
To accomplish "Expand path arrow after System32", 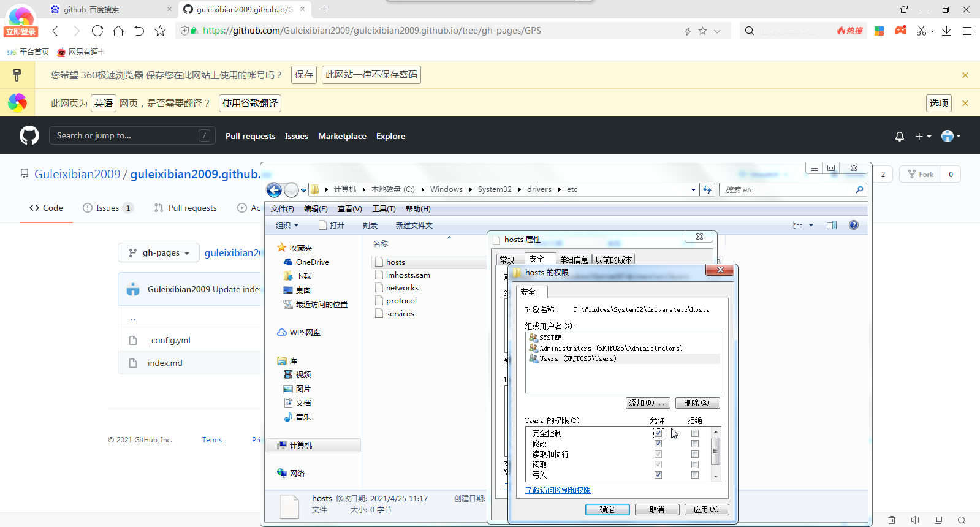I will (520, 189).
